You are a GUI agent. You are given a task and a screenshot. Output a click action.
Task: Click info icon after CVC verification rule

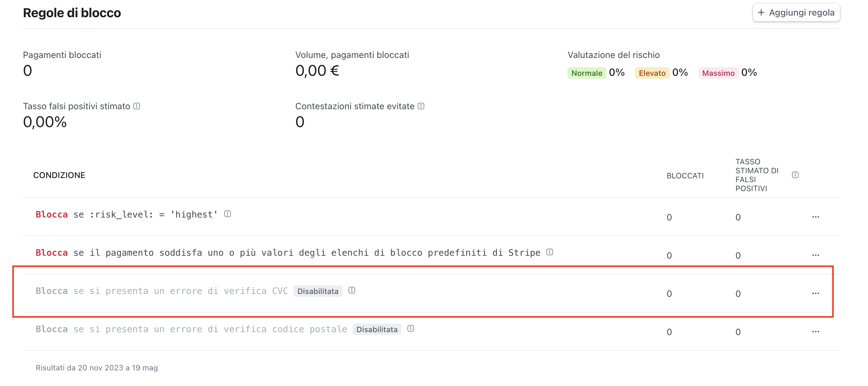click(352, 290)
